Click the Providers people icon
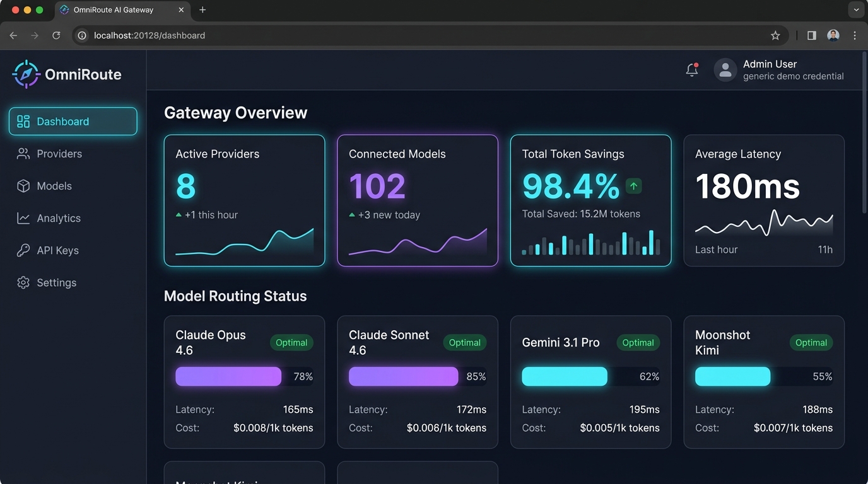Screen dimensions: 868x484 pos(23,154)
